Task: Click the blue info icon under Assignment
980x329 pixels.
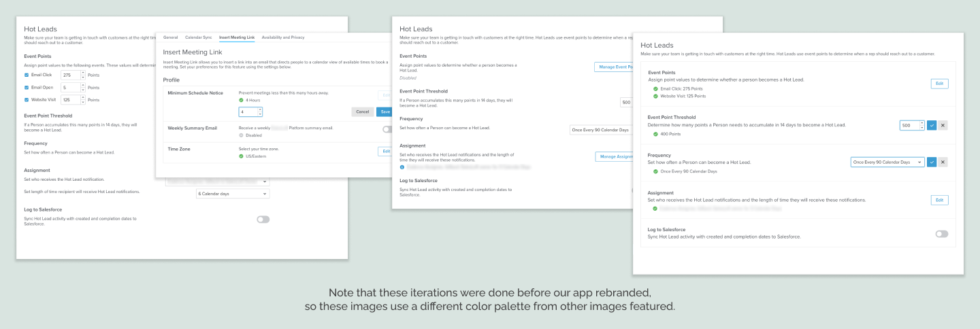Action: tap(402, 167)
